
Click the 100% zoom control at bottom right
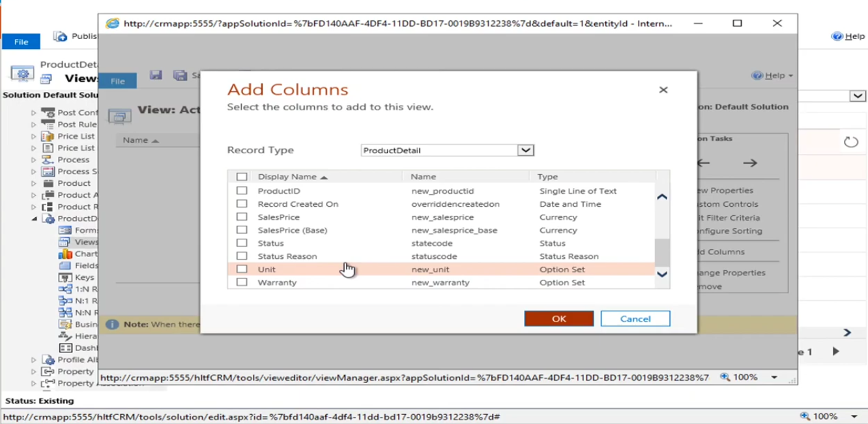point(824,416)
